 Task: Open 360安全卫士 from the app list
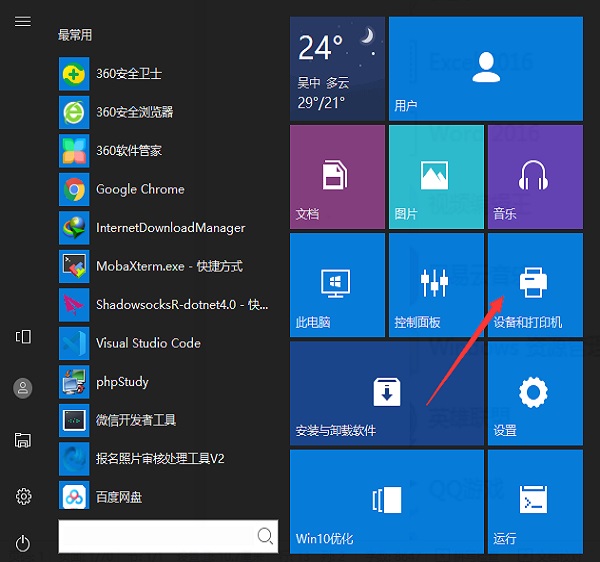128,74
